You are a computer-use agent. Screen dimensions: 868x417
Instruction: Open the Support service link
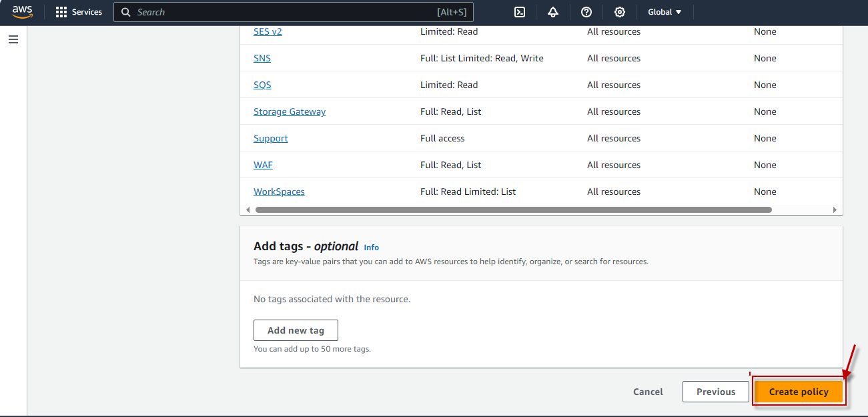coord(271,138)
